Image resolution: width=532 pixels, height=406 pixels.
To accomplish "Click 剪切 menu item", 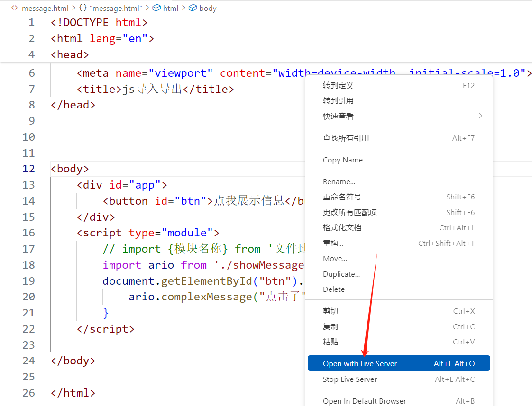I will tap(399, 311).
